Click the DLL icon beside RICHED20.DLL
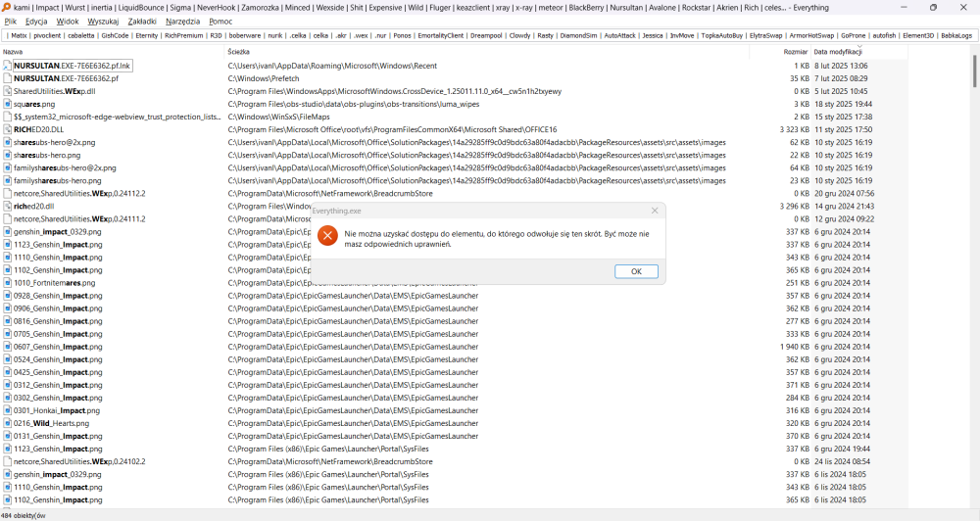The image size is (980, 521). (8, 130)
